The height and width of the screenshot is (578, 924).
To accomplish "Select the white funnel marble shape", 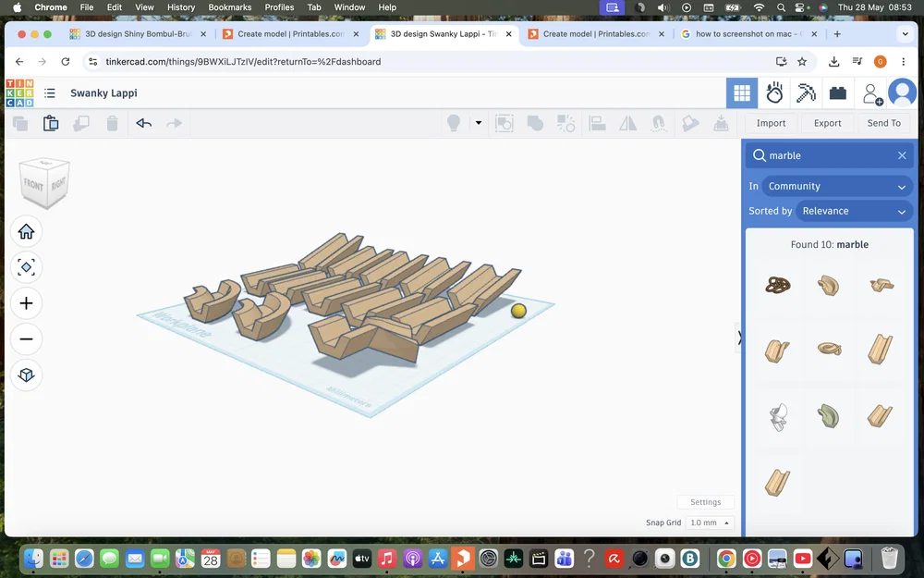I will 778,416.
